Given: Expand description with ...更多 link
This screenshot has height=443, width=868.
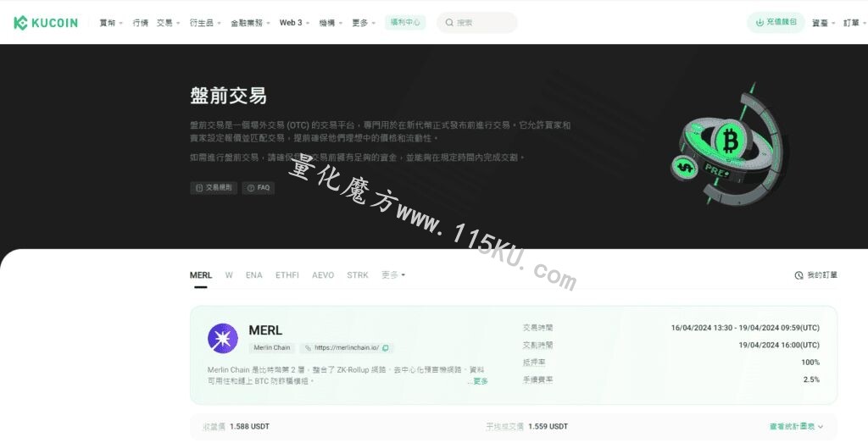Looking at the screenshot, I should (x=477, y=381).
